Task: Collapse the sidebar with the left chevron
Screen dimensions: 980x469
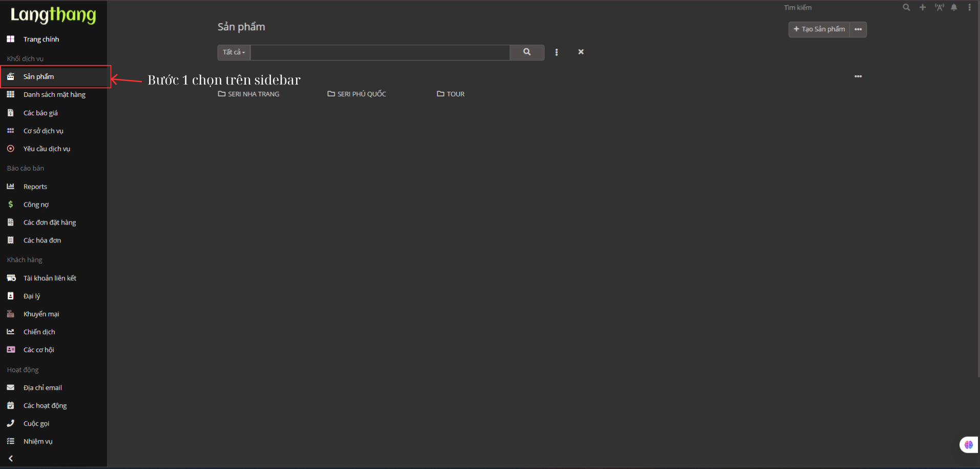Action: click(x=11, y=459)
